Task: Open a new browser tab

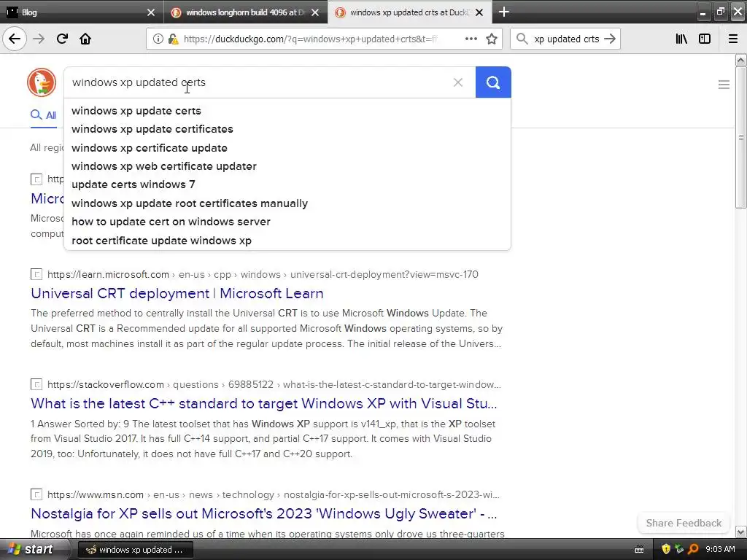Action: point(503,12)
